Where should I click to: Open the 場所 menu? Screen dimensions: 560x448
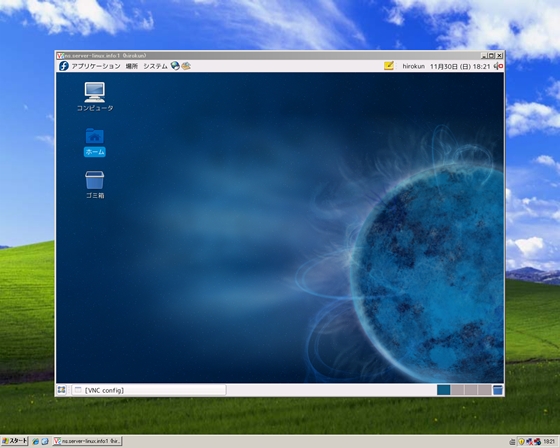tap(131, 66)
